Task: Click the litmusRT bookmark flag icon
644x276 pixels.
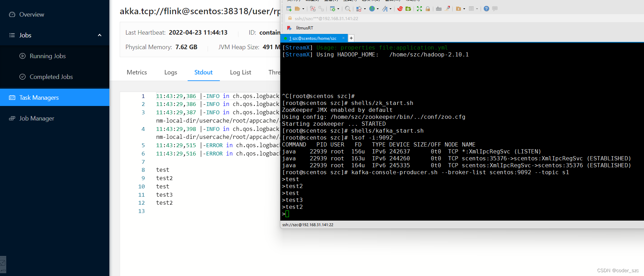Action: (290, 28)
